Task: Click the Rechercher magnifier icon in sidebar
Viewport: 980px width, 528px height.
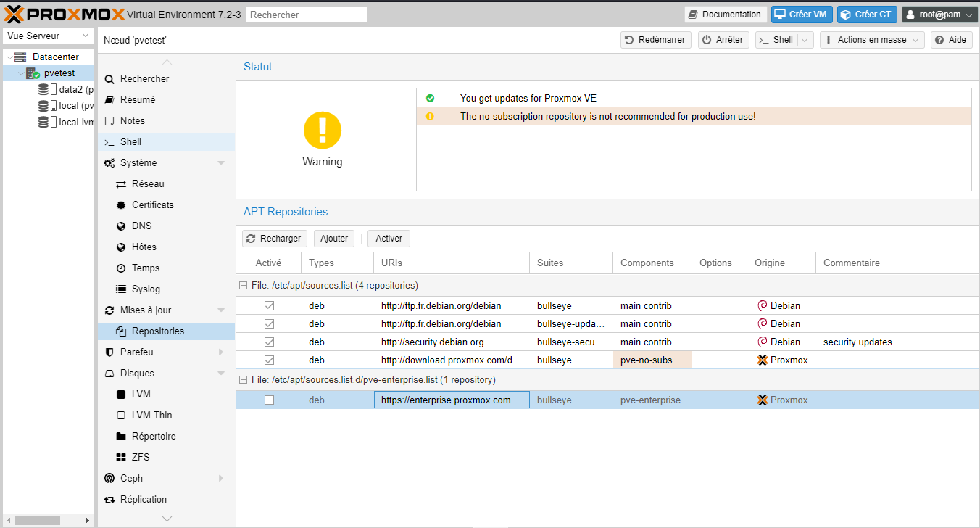Action: pyautogui.click(x=109, y=79)
